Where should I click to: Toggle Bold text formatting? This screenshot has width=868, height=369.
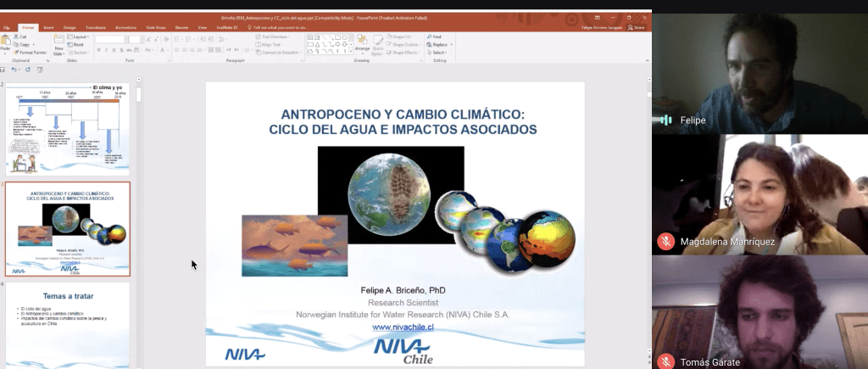point(98,50)
